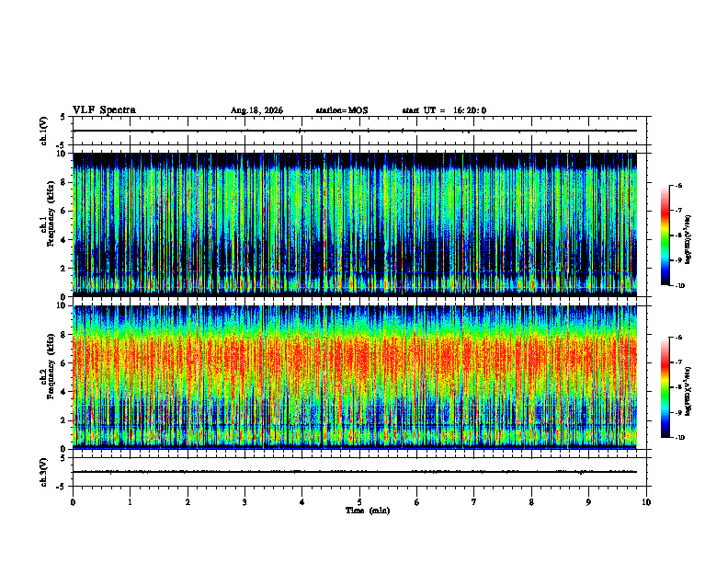728x563 pixels.
Task: Click the '-6' label on ch.1 colorbar
Action: pyautogui.click(x=678, y=186)
